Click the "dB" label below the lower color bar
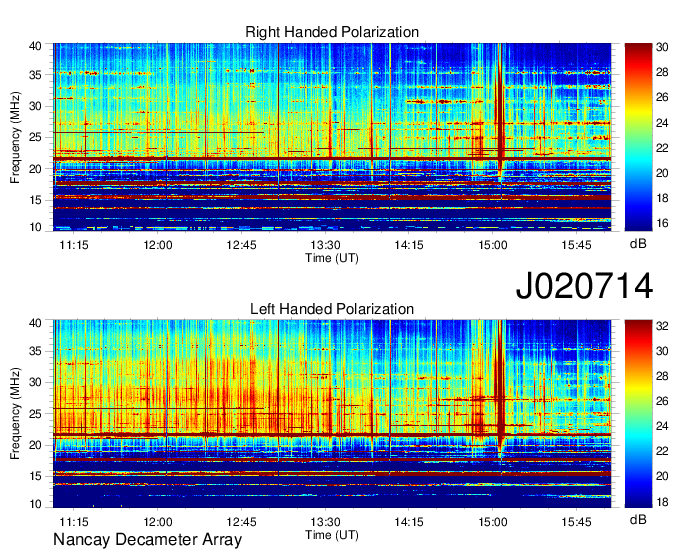 click(x=638, y=519)
